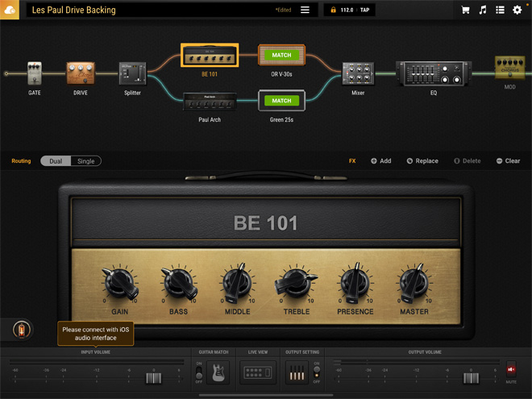Open the music note player
The image size is (532, 399).
click(x=483, y=10)
